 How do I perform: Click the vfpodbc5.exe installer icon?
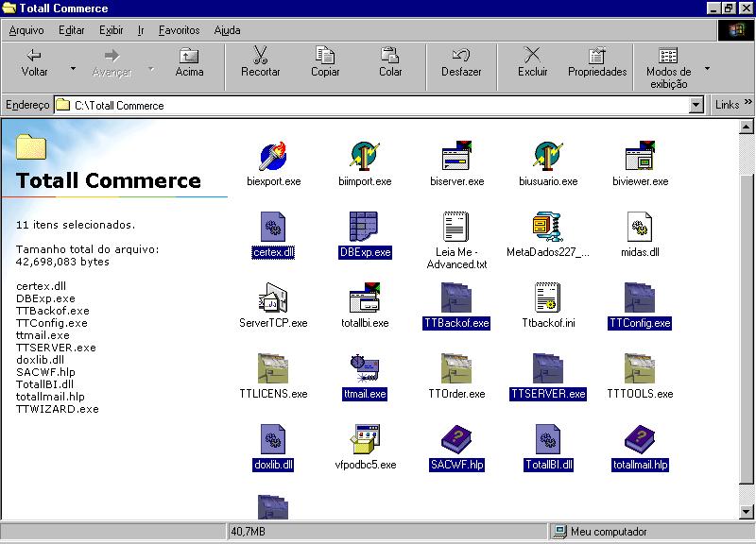[365, 439]
